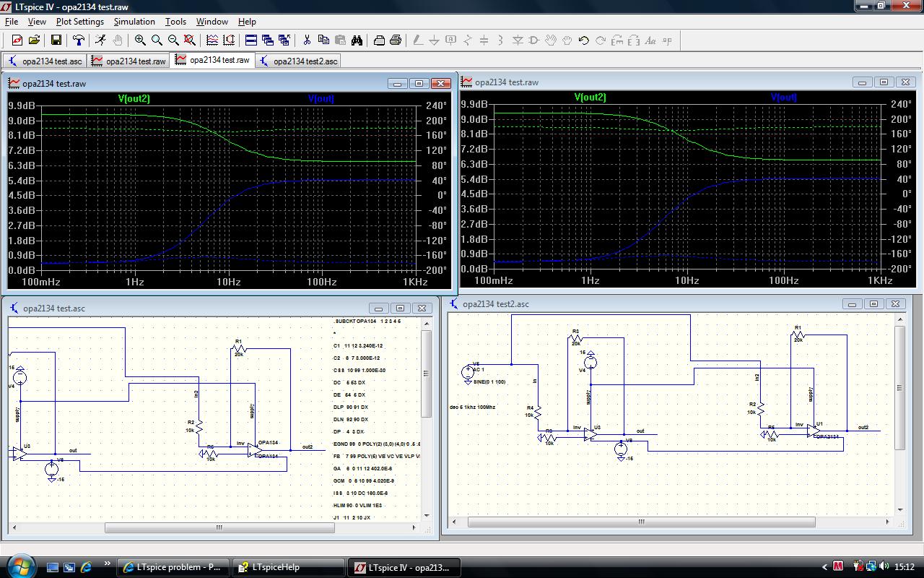Click the Close All Windows toolbar icon

(284, 40)
